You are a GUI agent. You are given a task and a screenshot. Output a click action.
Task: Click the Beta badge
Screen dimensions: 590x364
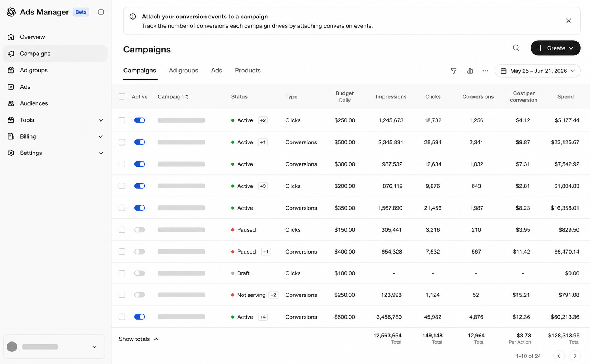click(81, 12)
